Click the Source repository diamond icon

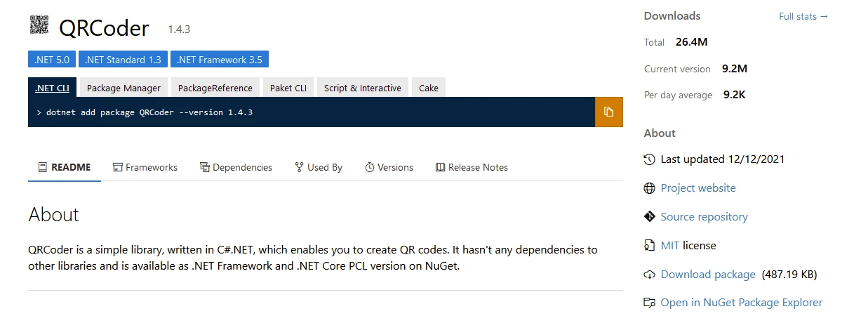tap(649, 217)
